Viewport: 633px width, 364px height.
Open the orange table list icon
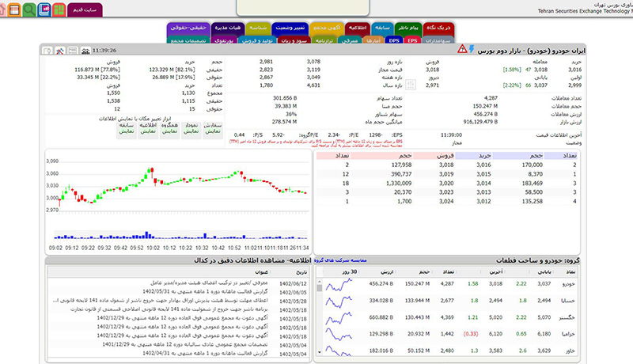click(x=13, y=9)
